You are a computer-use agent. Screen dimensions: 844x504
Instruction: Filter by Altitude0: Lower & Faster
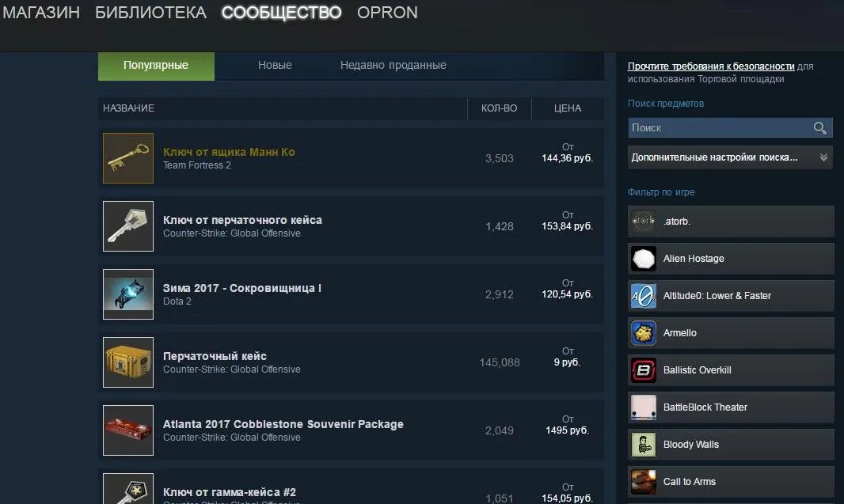731,295
